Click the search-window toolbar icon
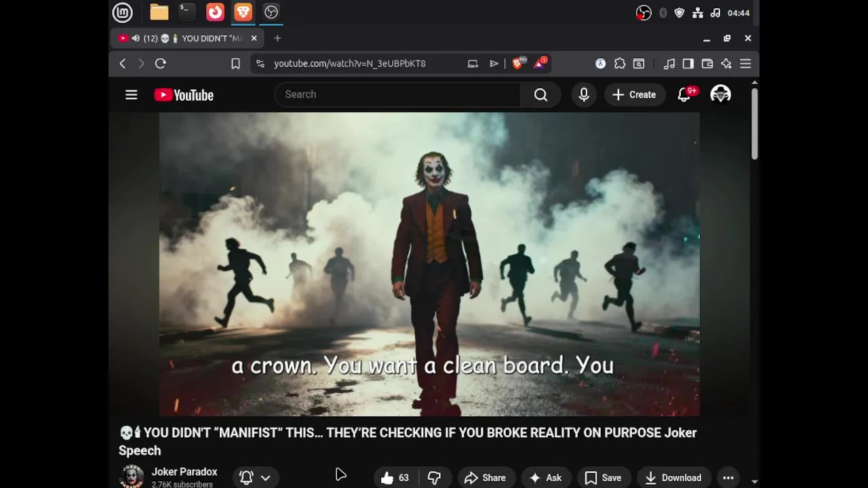Viewport: 868px width, 488px height. (x=639, y=64)
